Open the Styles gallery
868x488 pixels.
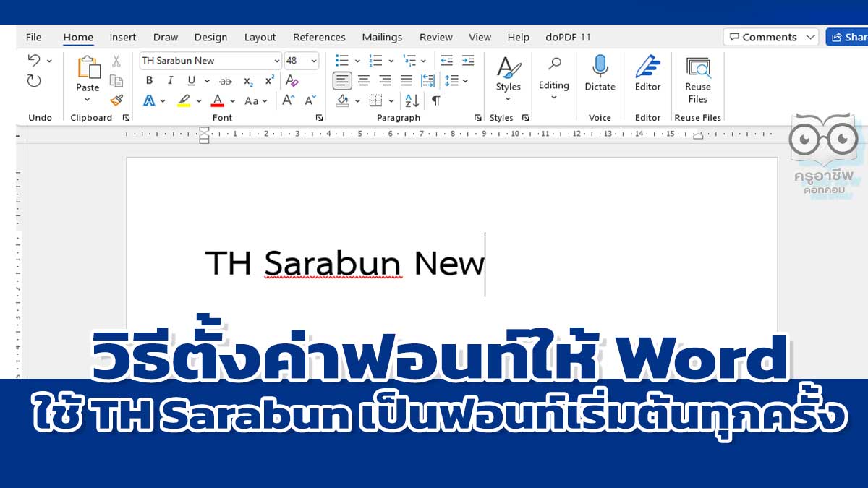click(x=509, y=80)
